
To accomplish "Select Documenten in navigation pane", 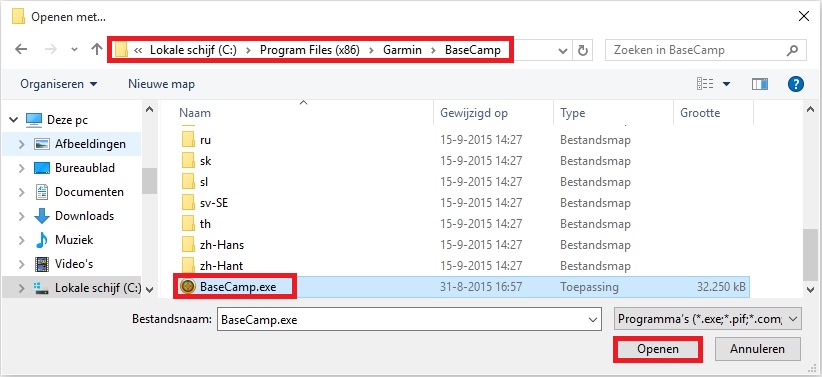I will [x=89, y=192].
